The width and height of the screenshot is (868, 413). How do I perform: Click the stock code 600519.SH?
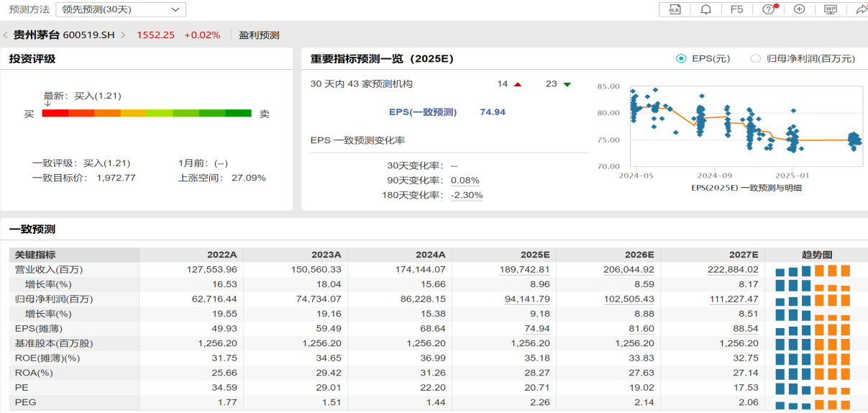point(88,35)
